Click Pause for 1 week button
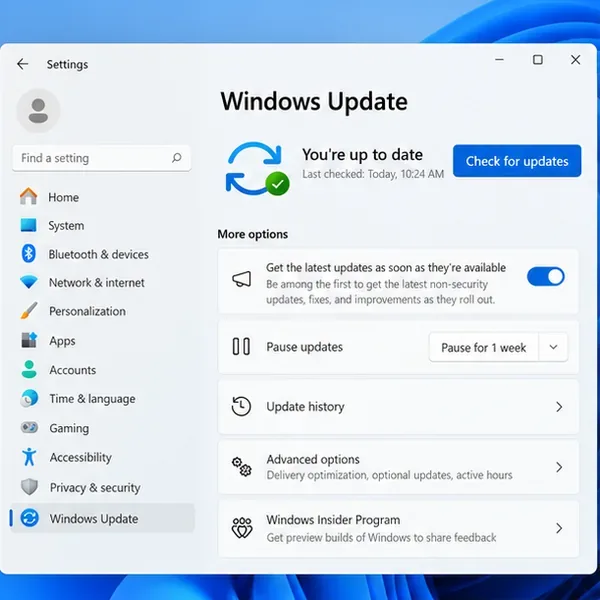Viewport: 600px width, 600px height. 484,347
